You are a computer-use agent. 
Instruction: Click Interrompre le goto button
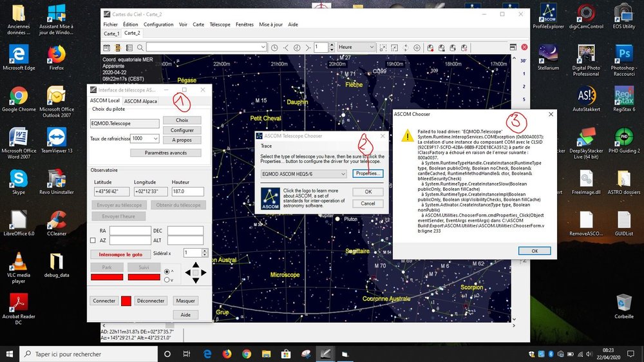120,254
